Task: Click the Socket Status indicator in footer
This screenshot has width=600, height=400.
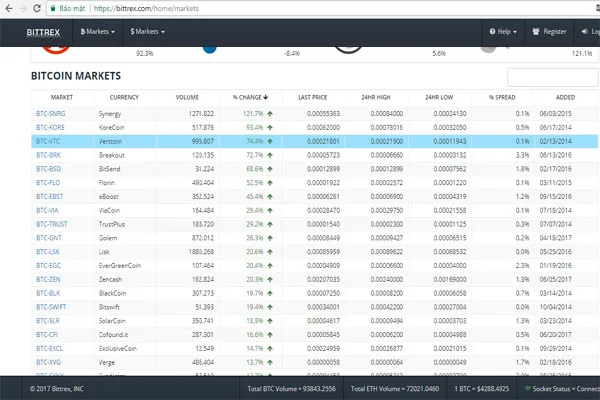Action: (562, 389)
